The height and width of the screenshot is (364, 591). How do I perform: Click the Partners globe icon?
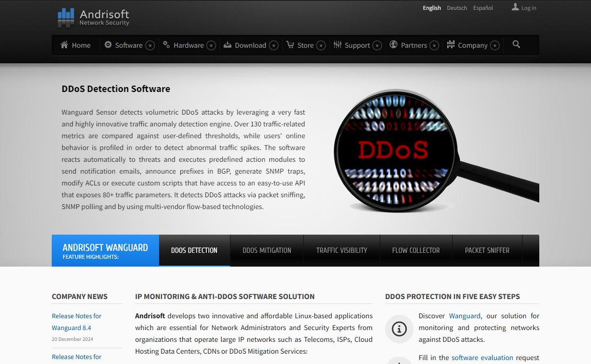[394, 44]
